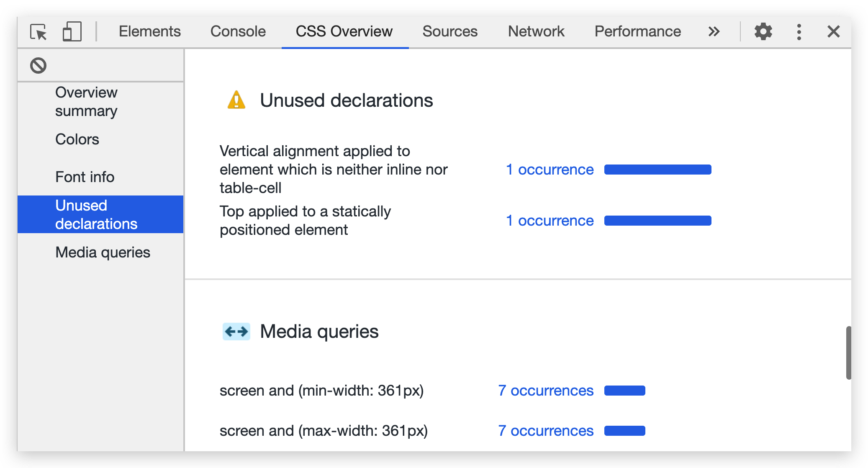Click the Unused declarations warning icon
This screenshot has width=868, height=468.
coord(236,100)
